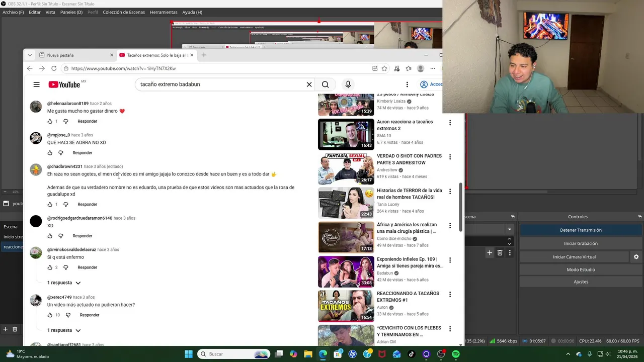Open the Edge settings and more menu
The image size is (644, 362).
point(433,68)
